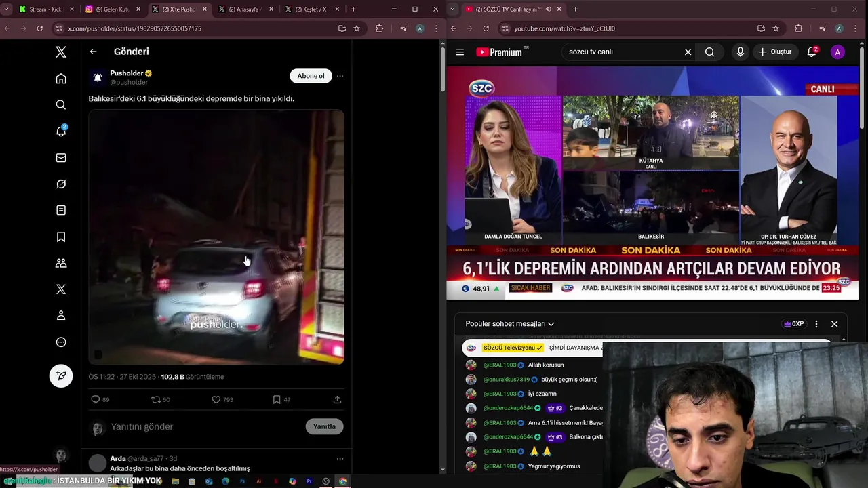
Task: Open tab search dropdown in left browser
Action: tap(7, 9)
